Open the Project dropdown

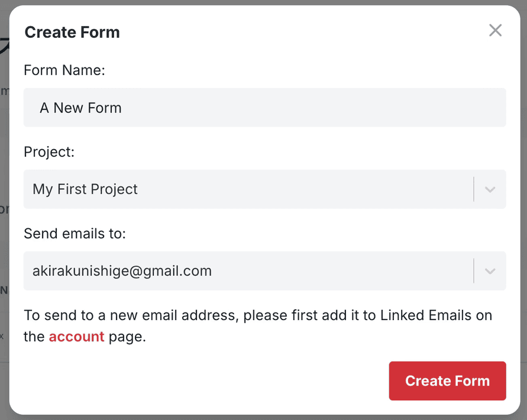pyautogui.click(x=248, y=189)
